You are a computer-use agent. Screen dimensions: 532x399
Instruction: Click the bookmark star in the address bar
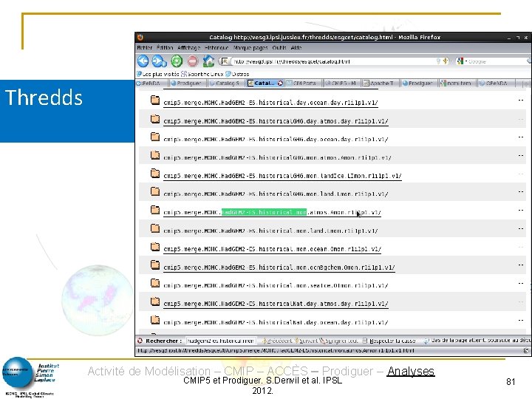pos(446,61)
